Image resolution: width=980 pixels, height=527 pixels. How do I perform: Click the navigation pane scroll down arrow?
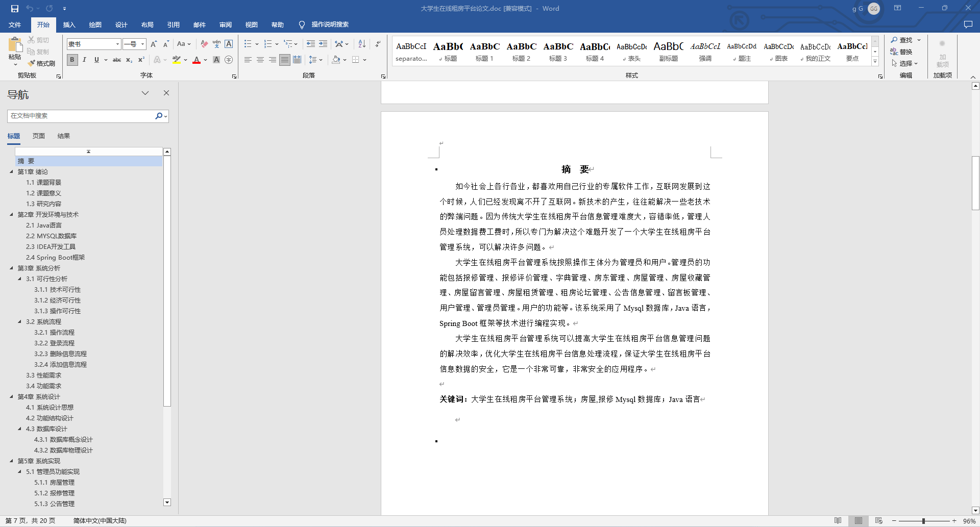[x=167, y=502]
